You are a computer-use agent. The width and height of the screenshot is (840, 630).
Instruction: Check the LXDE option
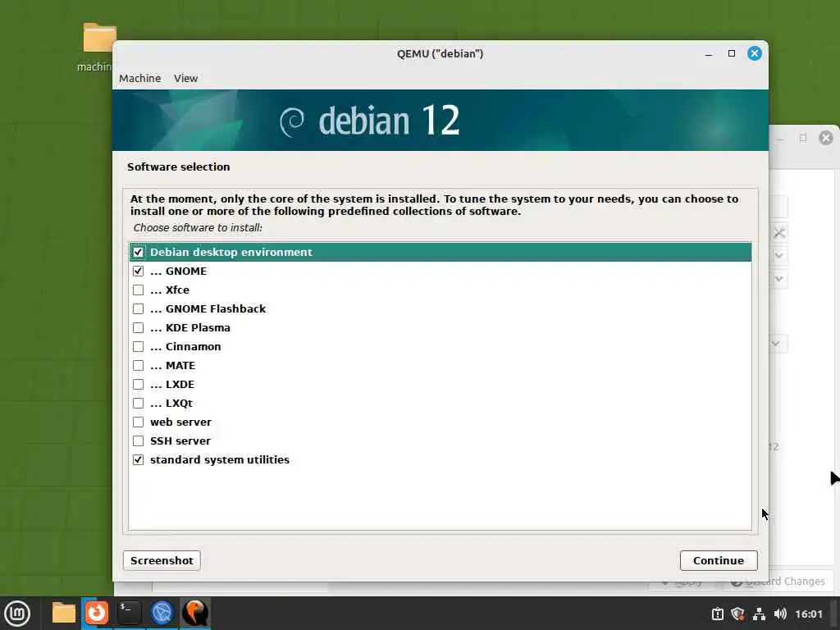138,384
